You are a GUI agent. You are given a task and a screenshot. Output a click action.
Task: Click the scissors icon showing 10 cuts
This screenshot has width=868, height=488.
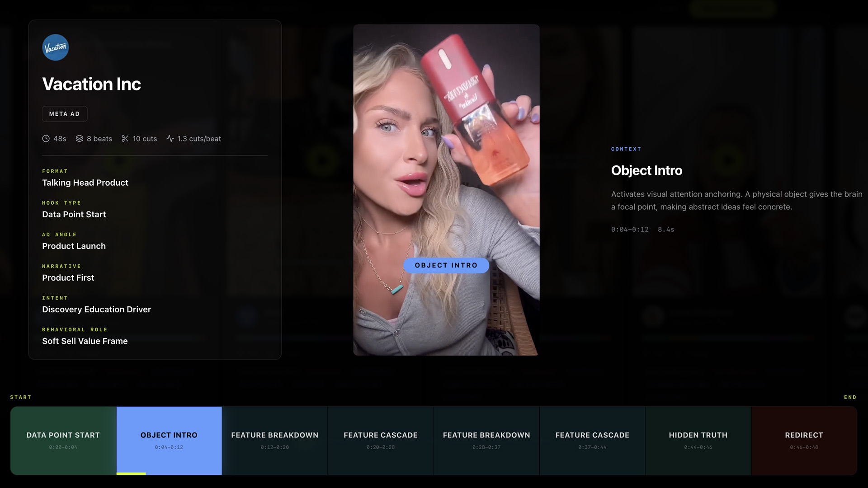[125, 139]
